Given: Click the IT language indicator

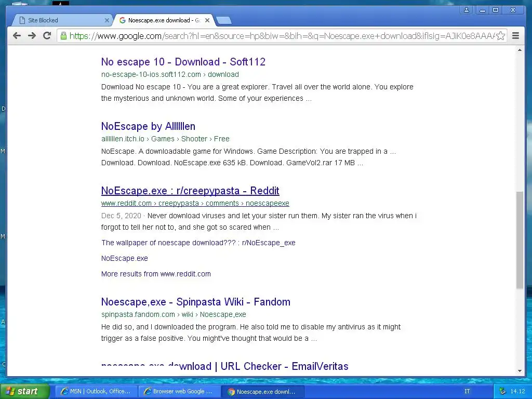Looking at the screenshot, I should click(467, 392).
